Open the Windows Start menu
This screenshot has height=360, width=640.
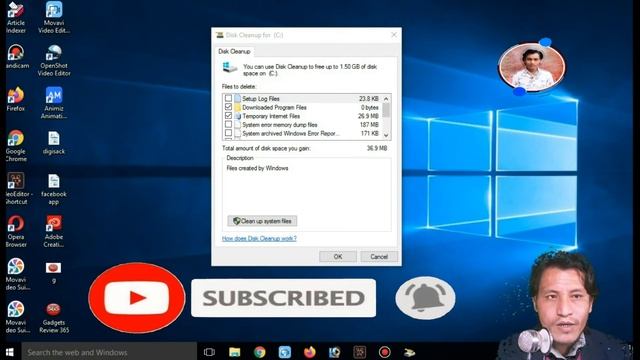point(10,352)
